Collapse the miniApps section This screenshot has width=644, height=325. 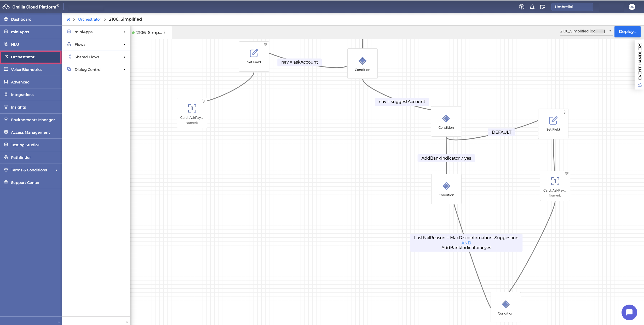[x=124, y=32]
